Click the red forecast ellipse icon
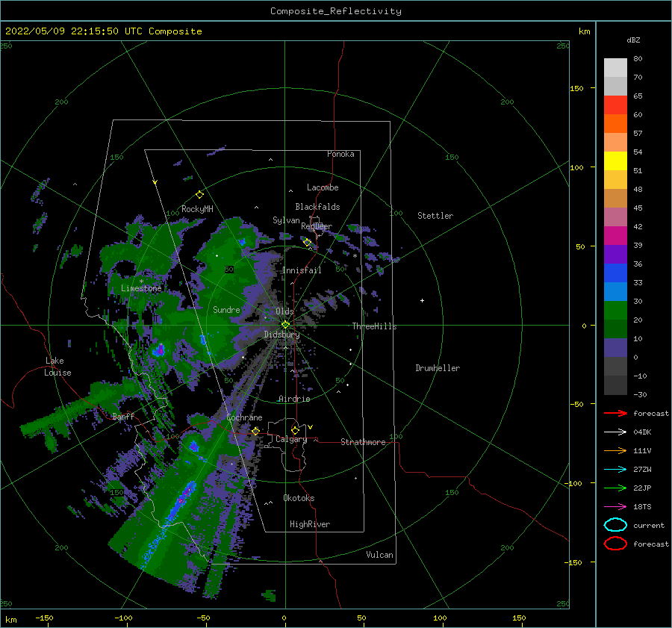The height and width of the screenshot is (628, 672). tap(615, 544)
